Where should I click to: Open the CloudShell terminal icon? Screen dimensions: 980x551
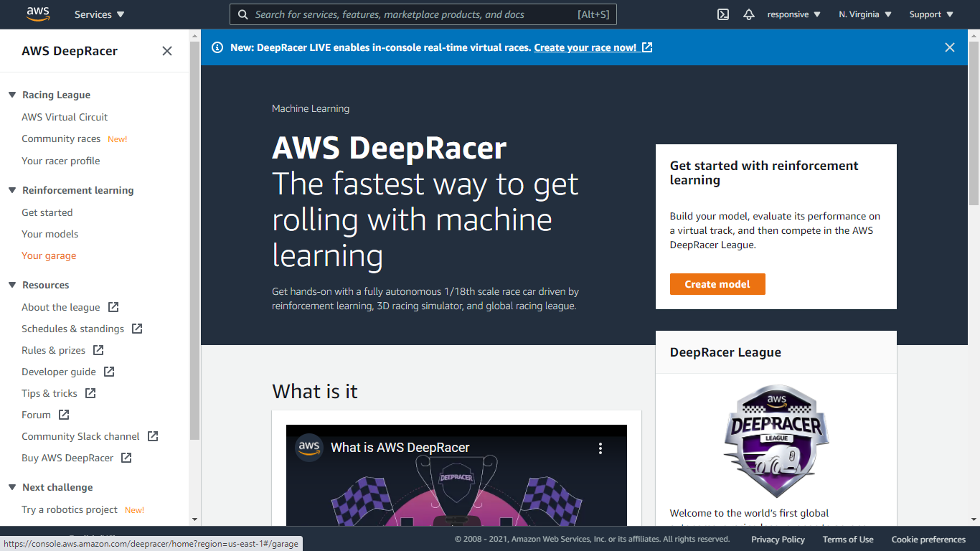tap(723, 14)
